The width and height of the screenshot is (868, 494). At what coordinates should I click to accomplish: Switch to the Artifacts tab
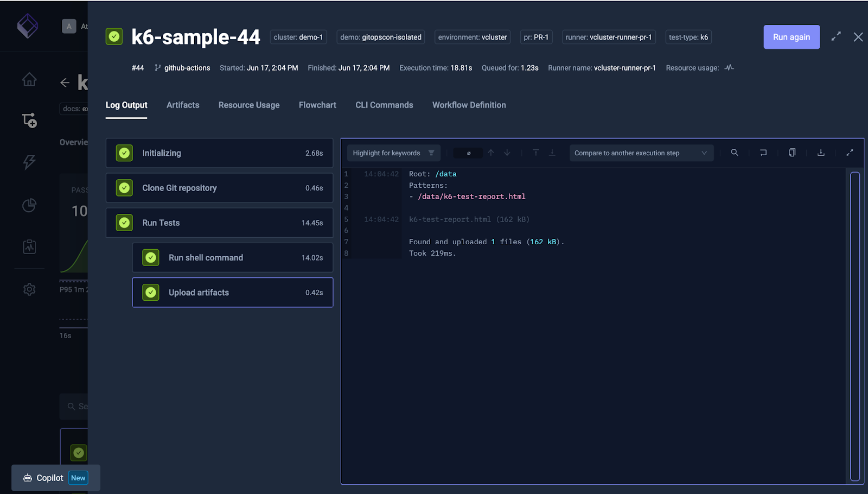pyautogui.click(x=183, y=105)
